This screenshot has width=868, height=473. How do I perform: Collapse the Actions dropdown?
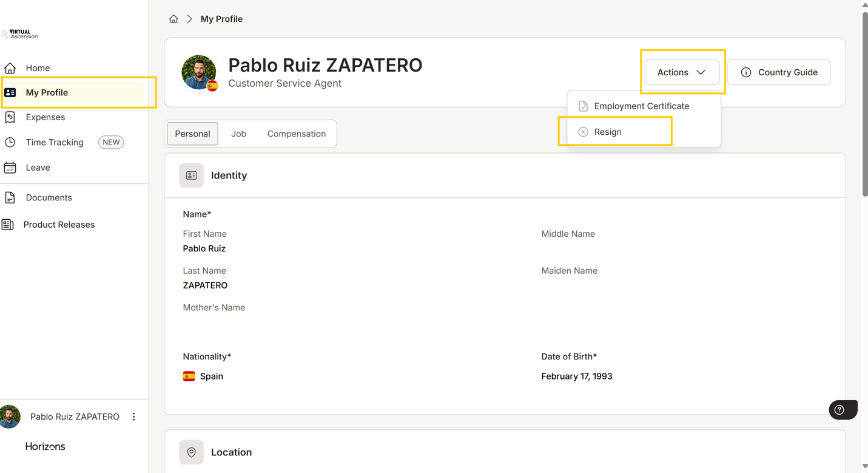682,72
